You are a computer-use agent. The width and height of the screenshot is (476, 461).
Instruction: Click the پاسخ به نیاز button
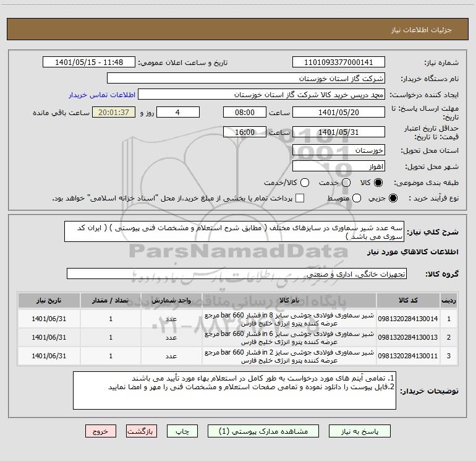point(360,431)
